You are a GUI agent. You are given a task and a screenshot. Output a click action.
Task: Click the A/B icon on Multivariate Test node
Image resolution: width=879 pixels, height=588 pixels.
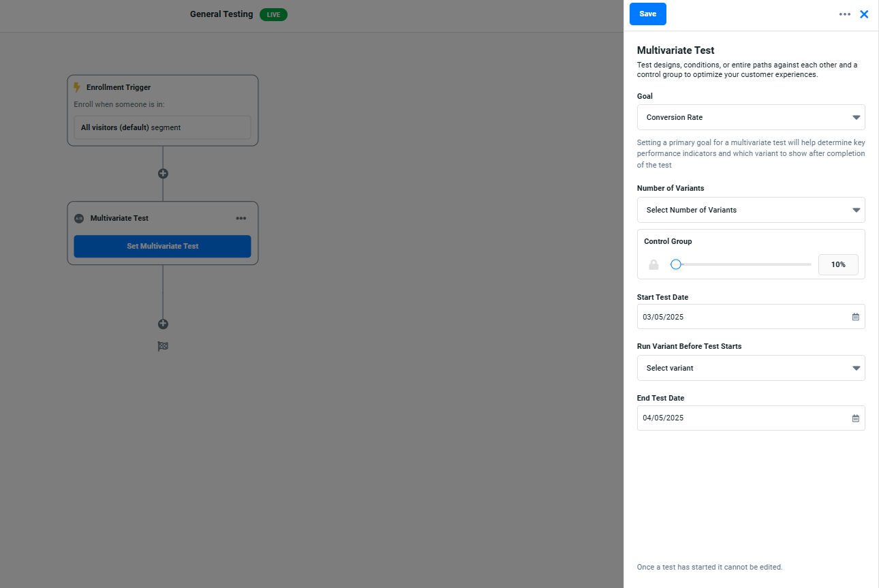[x=79, y=219]
